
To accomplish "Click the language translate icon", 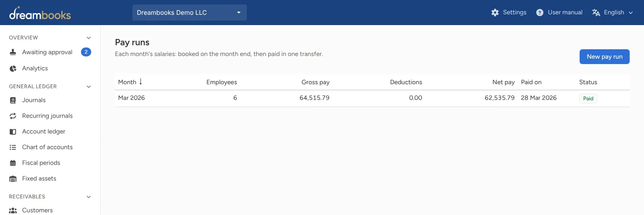I will coord(596,13).
